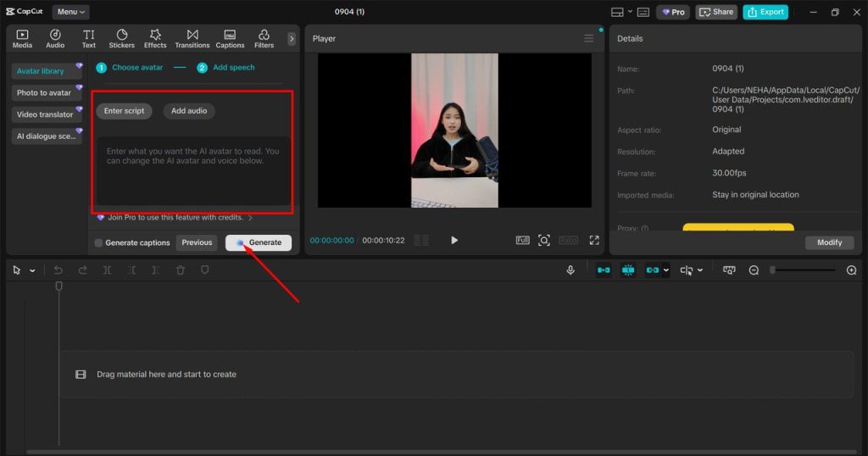Expand the selection tool dropdown arrow
This screenshot has width=868, height=456.
[x=32, y=271]
